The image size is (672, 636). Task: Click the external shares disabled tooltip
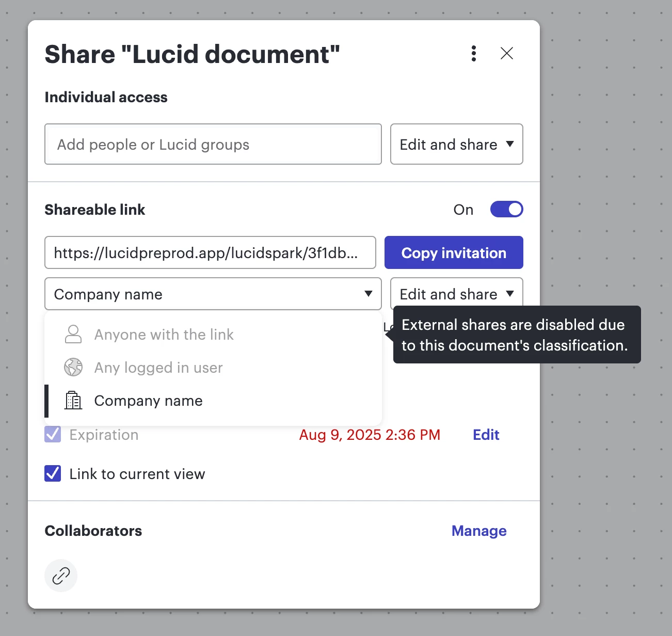coord(517,335)
